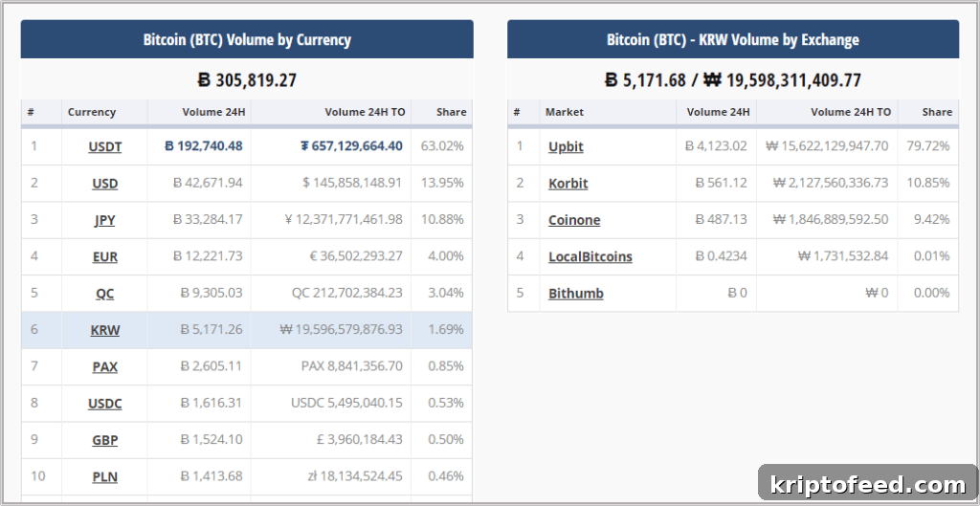Sort exchange table by Volume 24H TO header

click(851, 113)
